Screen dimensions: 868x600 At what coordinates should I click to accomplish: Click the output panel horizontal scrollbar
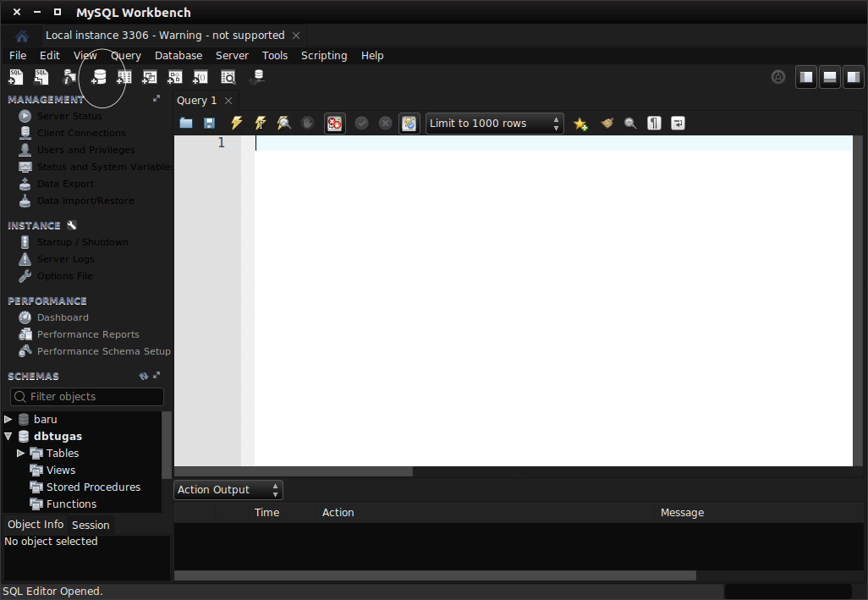pyautogui.click(x=435, y=575)
